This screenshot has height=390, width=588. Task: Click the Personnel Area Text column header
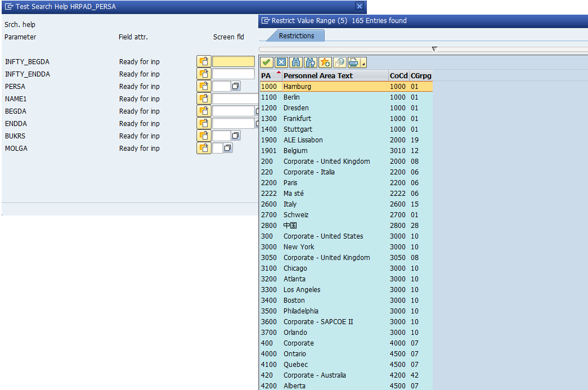pos(335,76)
